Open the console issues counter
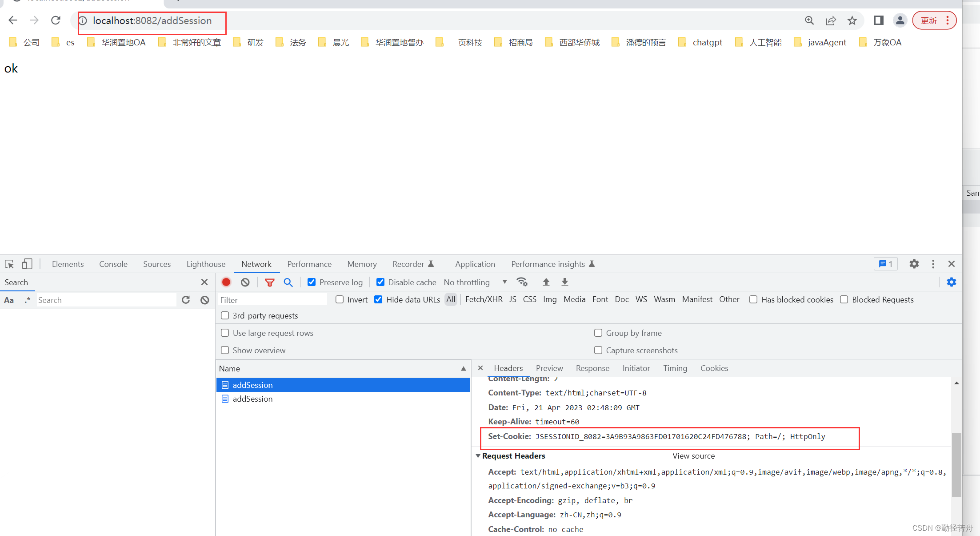Screen dimensions: 980x536 coord(886,264)
